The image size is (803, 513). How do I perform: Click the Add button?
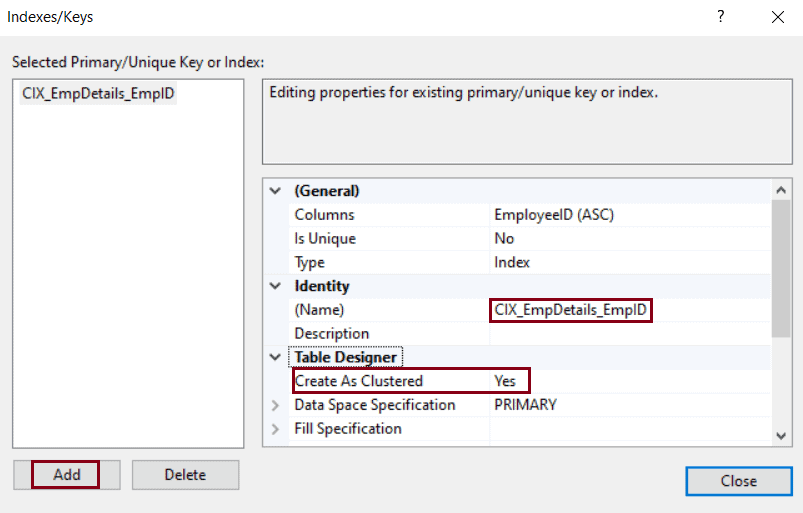point(66,475)
